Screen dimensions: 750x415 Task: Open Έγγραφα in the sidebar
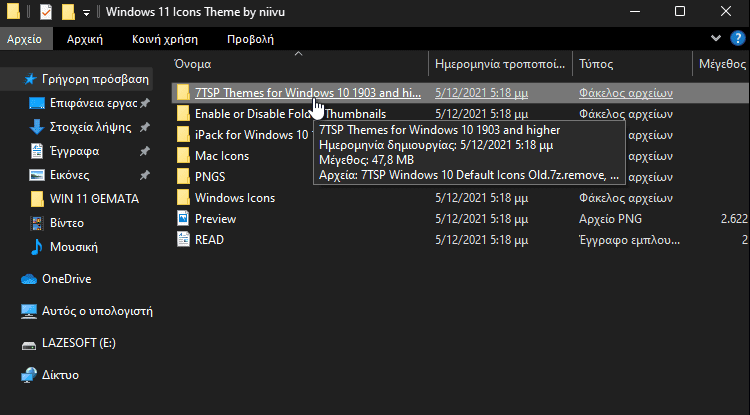(75, 152)
